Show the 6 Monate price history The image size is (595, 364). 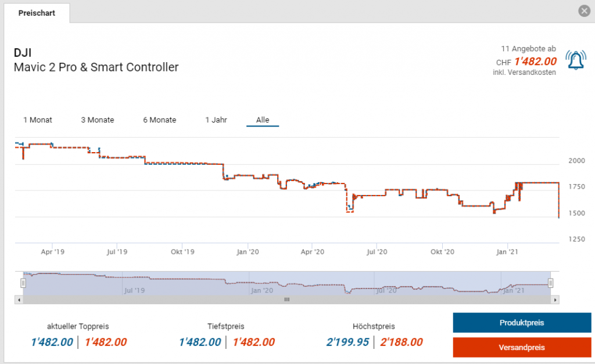coord(159,120)
